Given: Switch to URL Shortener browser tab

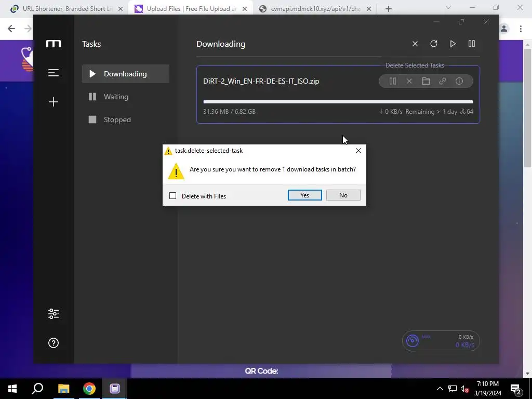Looking at the screenshot, I should pyautogui.click(x=67, y=9).
